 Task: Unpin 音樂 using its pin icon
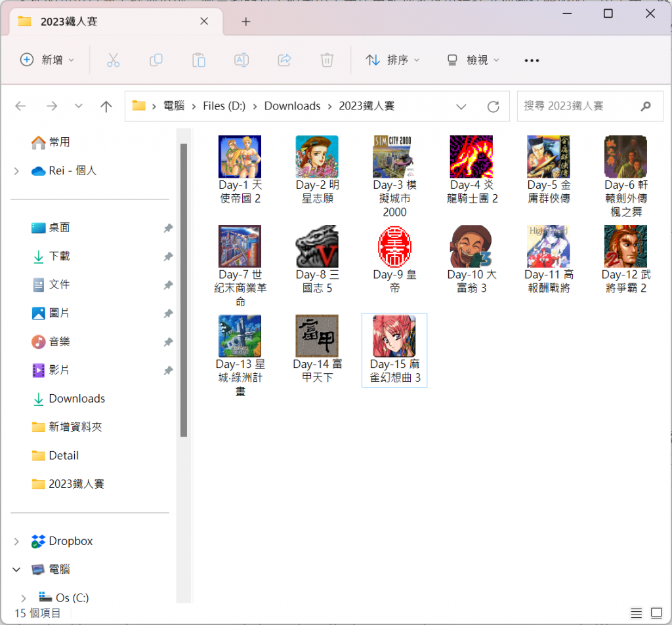169,342
